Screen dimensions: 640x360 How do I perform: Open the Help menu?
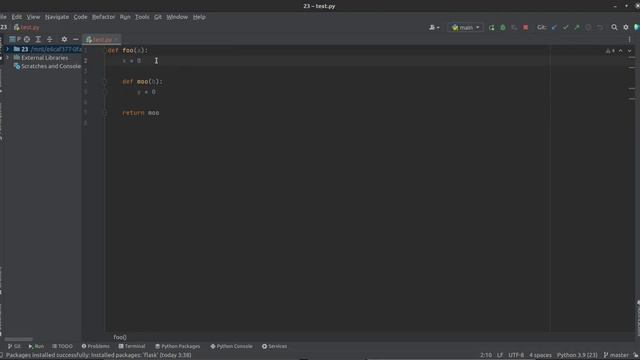coord(199,17)
